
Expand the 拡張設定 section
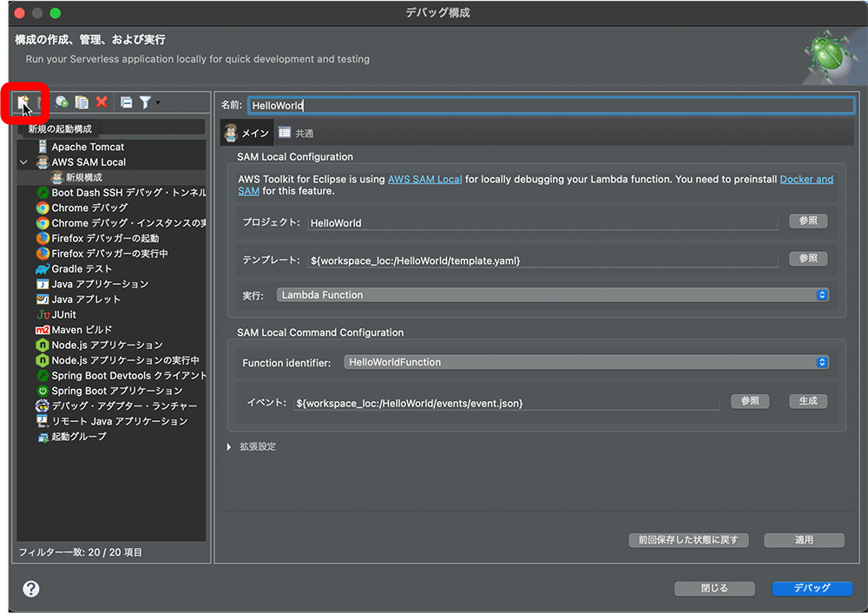(230, 446)
